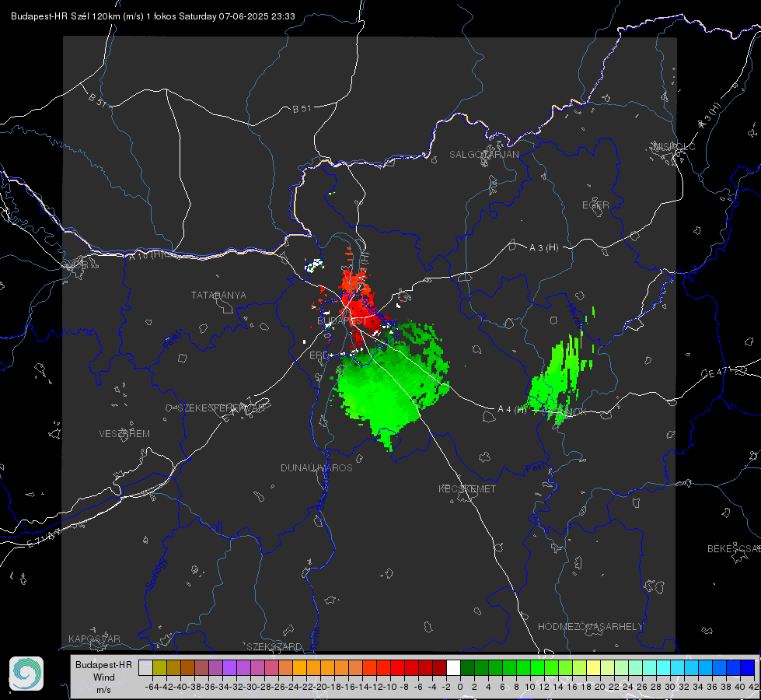Click the MISKOLC city label
Screen dimensions: 761x700
pyautogui.click(x=674, y=146)
